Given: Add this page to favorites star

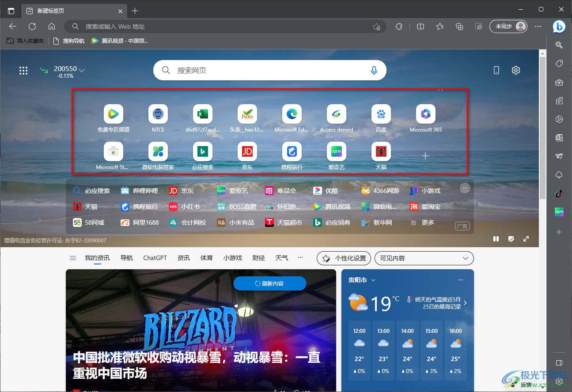Looking at the screenshot, I should coord(376,26).
